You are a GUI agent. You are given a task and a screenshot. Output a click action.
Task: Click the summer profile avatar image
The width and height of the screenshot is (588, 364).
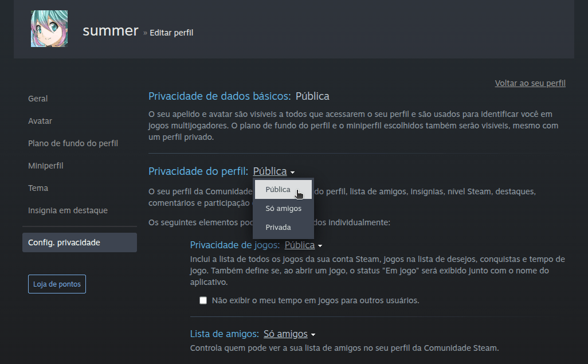49,28
